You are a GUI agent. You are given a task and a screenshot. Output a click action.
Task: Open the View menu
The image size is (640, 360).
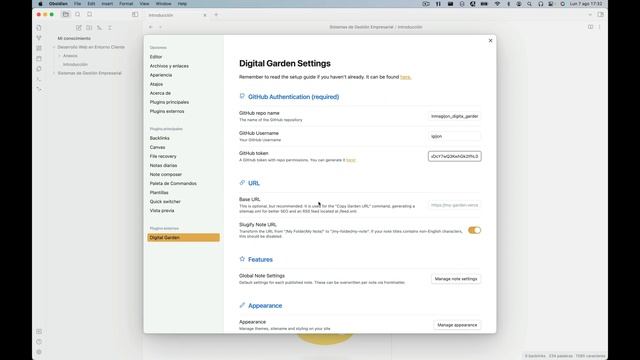pos(144,4)
